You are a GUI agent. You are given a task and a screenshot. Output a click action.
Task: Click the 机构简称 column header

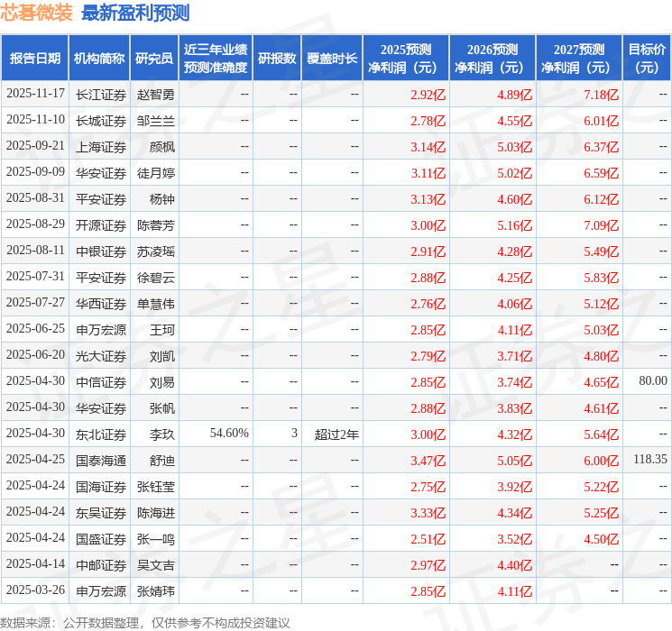99,59
